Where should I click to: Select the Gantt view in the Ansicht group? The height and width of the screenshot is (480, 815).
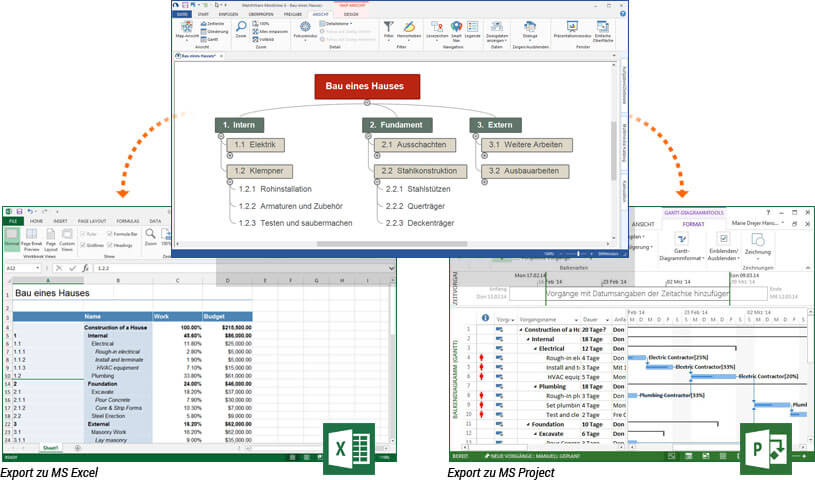209,40
